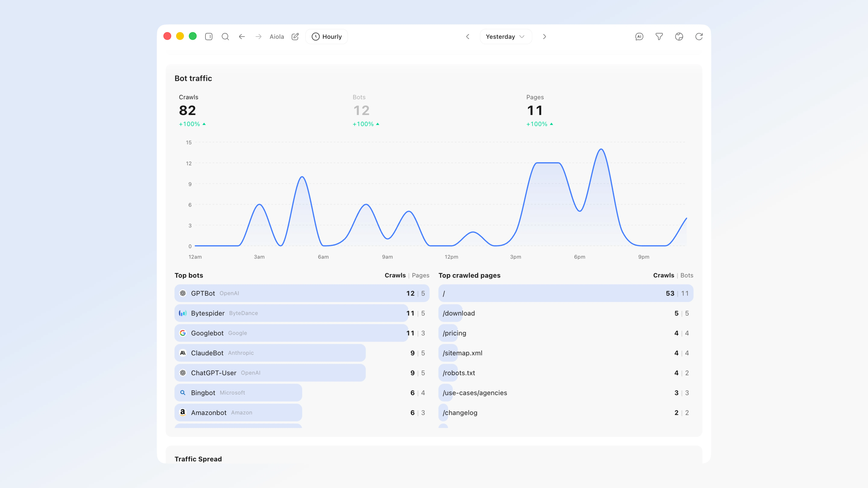Click the edit pencil icon beside Aiola

[x=295, y=36]
